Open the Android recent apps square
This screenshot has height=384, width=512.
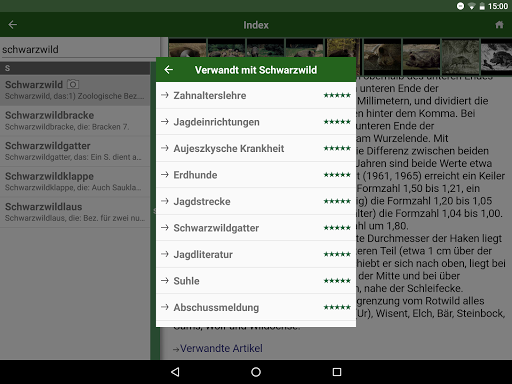(337, 372)
